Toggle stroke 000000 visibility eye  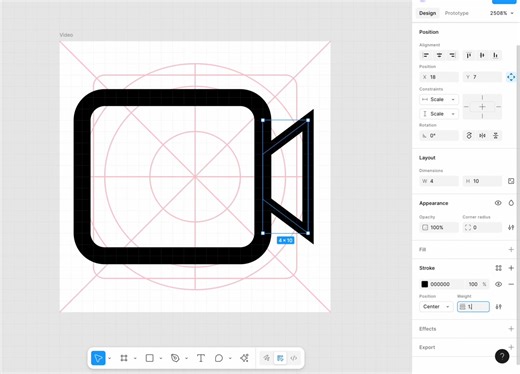[498, 284]
